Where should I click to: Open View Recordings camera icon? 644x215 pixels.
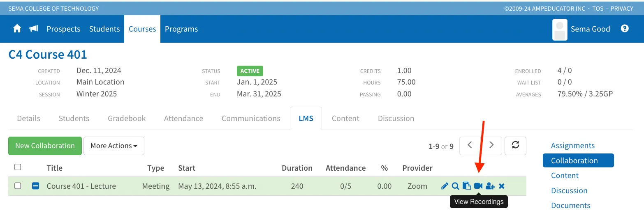(478, 186)
